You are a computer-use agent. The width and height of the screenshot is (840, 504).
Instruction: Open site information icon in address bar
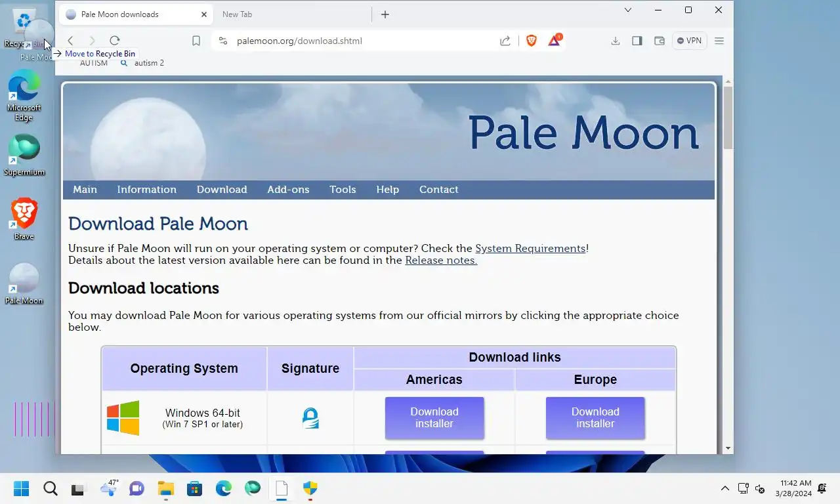(x=223, y=41)
